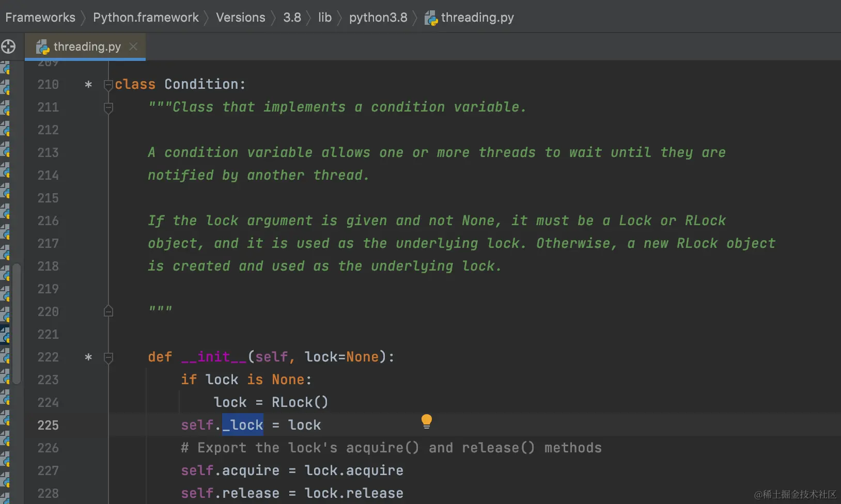Click the Python file icon in the breadcrumb bar

(x=431, y=19)
